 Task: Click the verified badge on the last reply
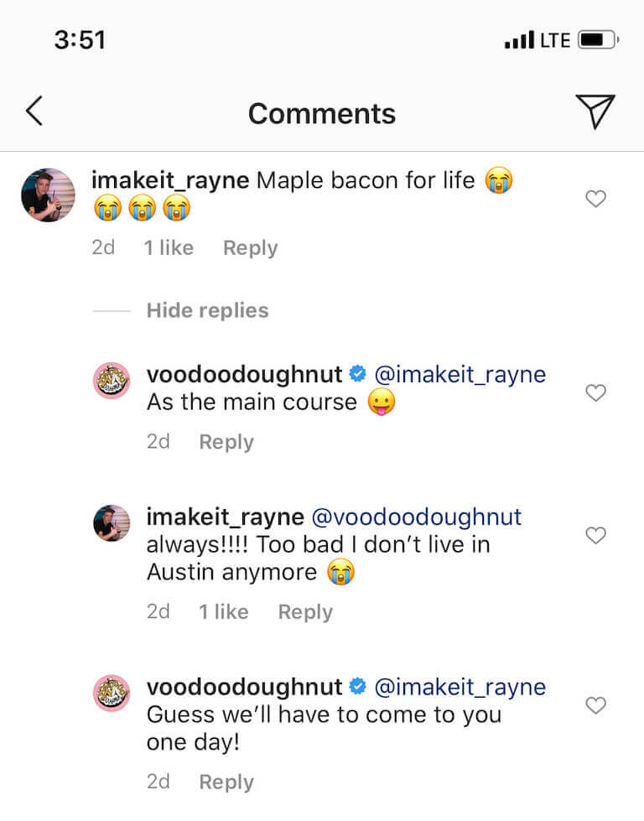(x=358, y=687)
